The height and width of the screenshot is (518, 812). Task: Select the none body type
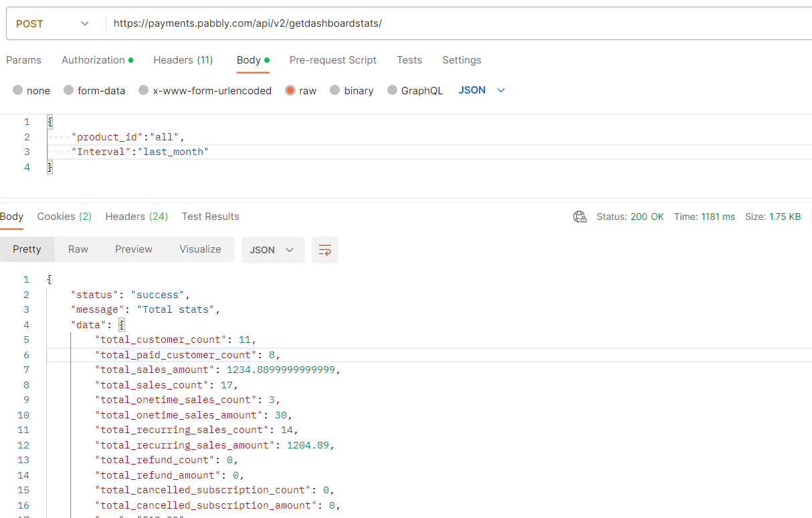(x=31, y=90)
